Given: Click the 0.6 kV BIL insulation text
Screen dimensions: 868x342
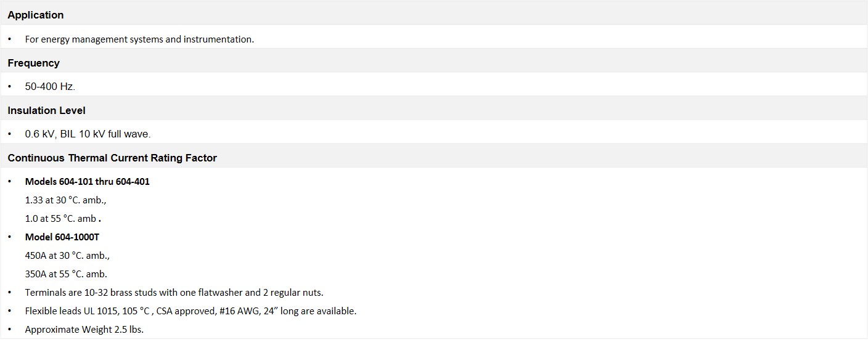Looking at the screenshot, I should (88, 134).
